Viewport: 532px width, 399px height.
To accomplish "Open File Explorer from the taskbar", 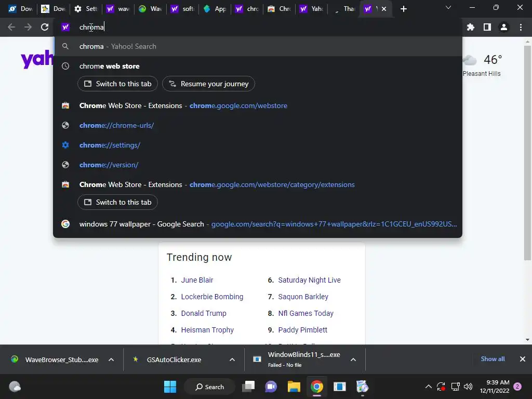I will point(294,387).
